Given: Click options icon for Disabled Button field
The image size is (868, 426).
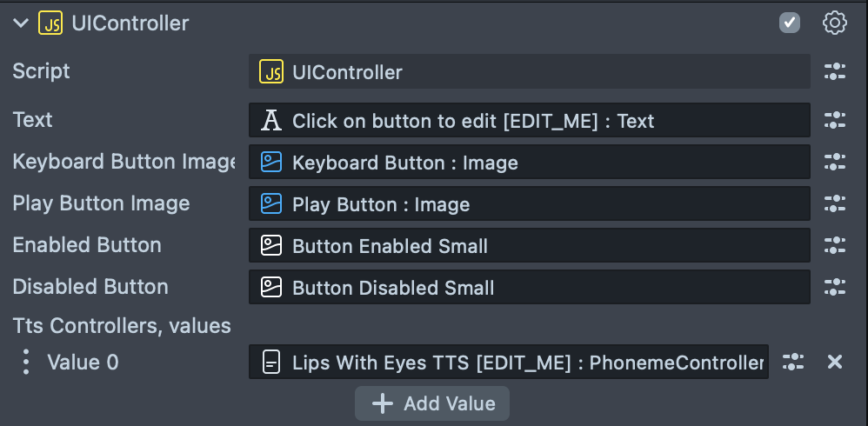Looking at the screenshot, I should [x=835, y=287].
